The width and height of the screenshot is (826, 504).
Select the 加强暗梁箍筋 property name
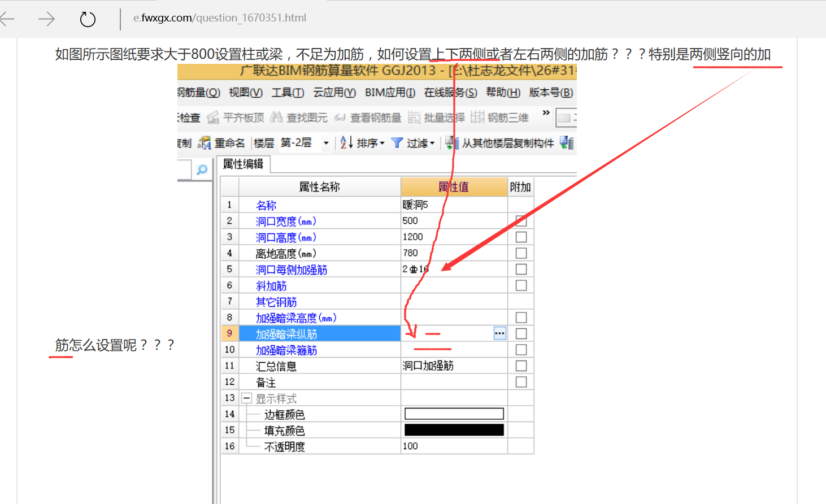click(286, 350)
